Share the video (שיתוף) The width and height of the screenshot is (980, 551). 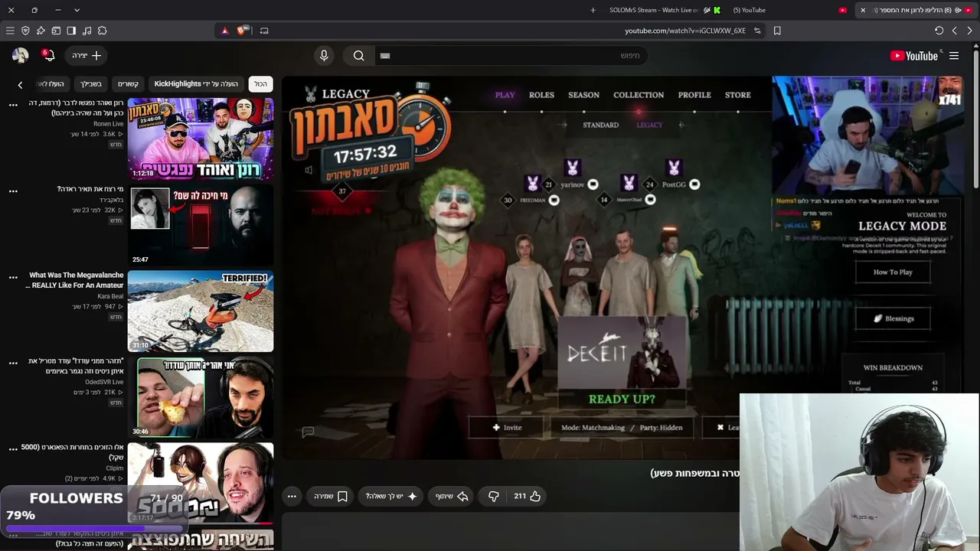pyautogui.click(x=452, y=496)
